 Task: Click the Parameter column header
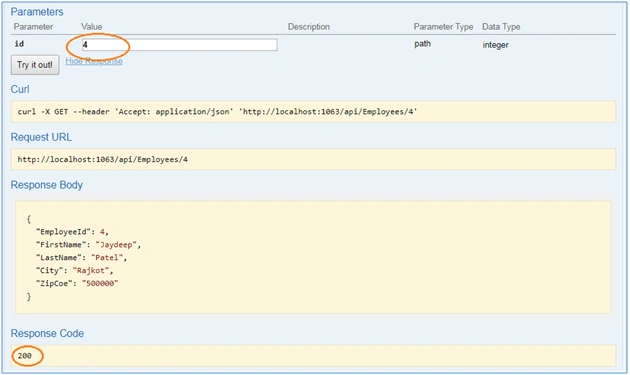coord(33,27)
